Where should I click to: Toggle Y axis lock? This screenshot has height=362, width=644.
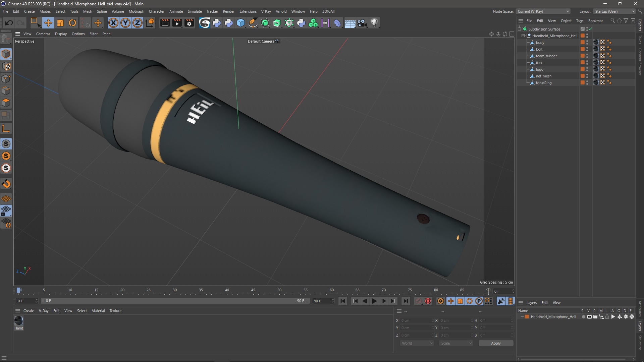pos(125,23)
